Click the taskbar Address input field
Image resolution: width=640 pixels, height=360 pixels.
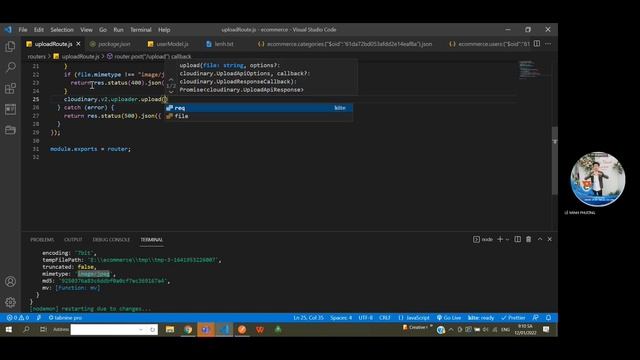[x=114, y=329]
